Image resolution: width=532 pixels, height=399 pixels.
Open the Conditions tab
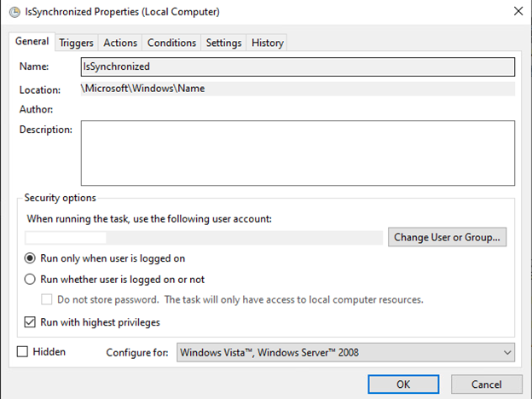pos(171,43)
